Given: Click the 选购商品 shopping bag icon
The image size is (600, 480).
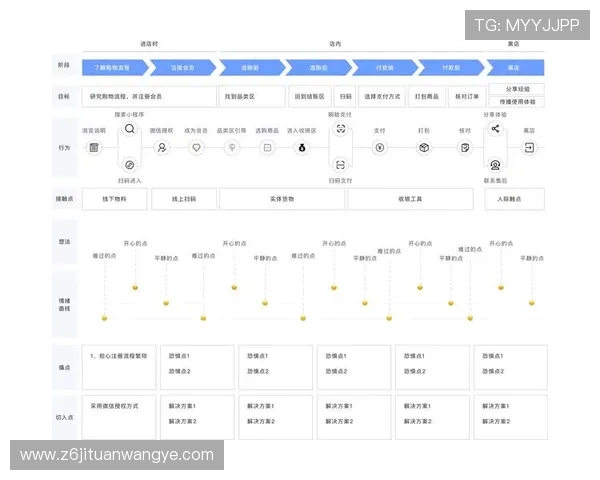Looking at the screenshot, I should pos(267,147).
